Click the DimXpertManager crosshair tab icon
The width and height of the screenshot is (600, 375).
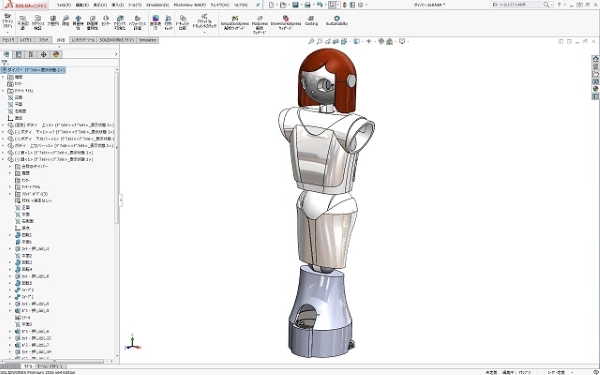(44, 54)
